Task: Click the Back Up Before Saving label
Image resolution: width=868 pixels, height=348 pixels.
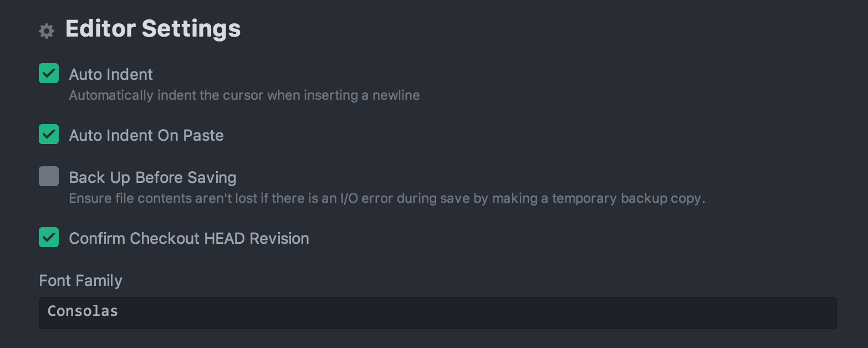Action: coord(153,177)
